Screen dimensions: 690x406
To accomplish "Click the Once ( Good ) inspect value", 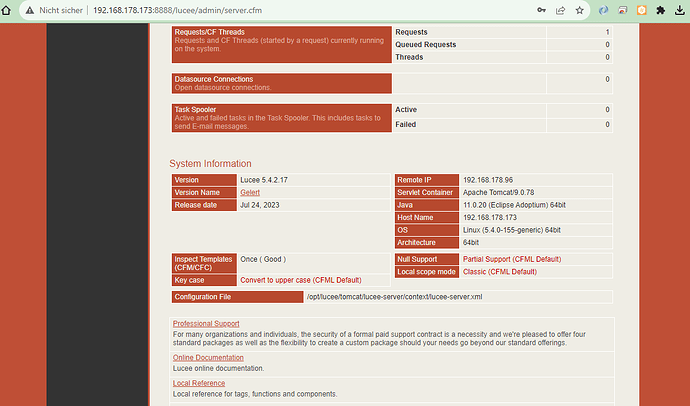I will click(263, 259).
